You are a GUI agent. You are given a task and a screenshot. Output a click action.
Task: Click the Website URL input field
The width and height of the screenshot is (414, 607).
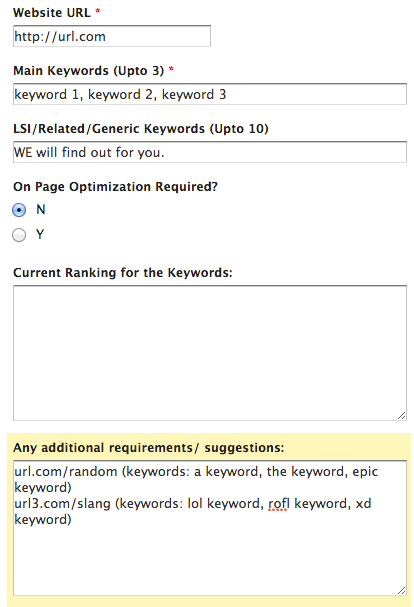pyautogui.click(x=112, y=36)
